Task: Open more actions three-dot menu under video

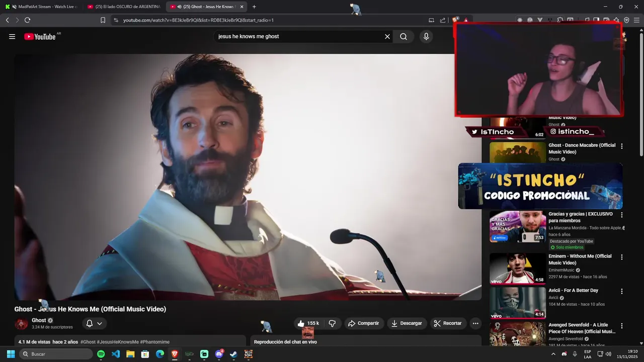Action: pyautogui.click(x=475, y=323)
